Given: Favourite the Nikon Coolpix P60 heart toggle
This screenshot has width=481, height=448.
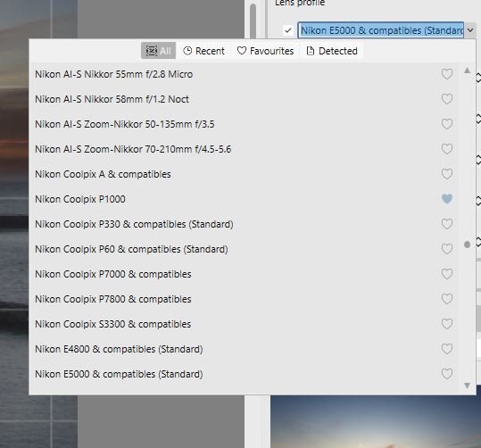Looking at the screenshot, I should 446,249.
